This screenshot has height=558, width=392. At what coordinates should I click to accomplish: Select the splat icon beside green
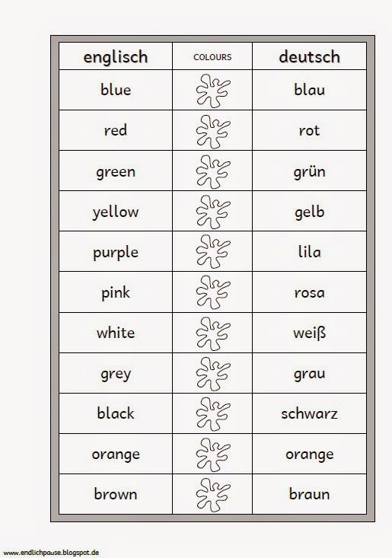point(212,171)
